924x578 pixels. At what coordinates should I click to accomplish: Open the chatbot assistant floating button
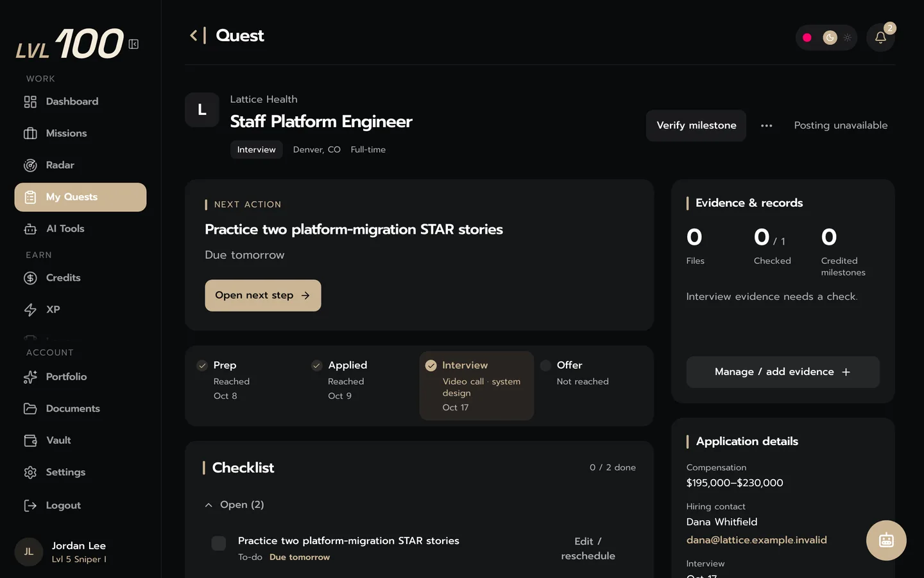click(886, 540)
